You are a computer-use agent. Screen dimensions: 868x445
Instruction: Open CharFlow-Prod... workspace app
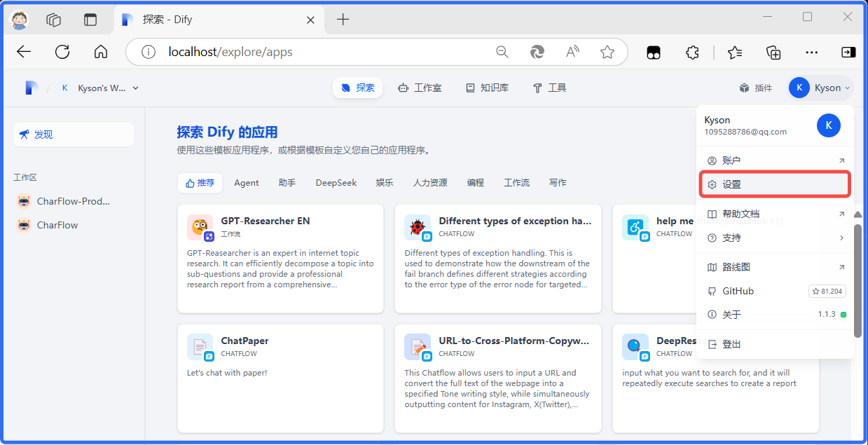point(73,201)
